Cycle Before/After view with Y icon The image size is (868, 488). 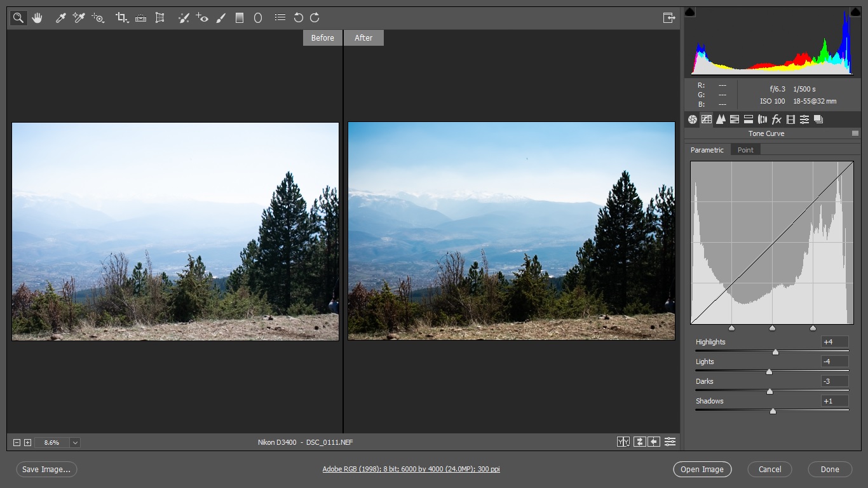623,442
